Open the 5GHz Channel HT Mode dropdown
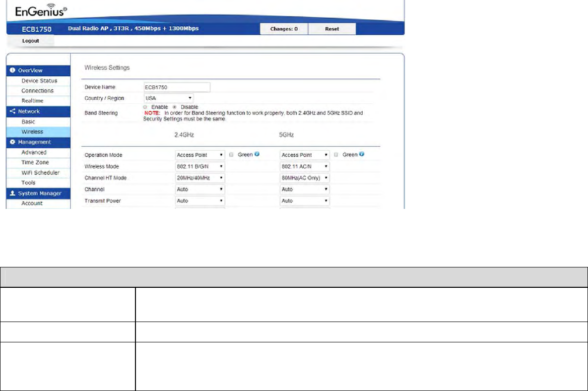 click(x=305, y=178)
